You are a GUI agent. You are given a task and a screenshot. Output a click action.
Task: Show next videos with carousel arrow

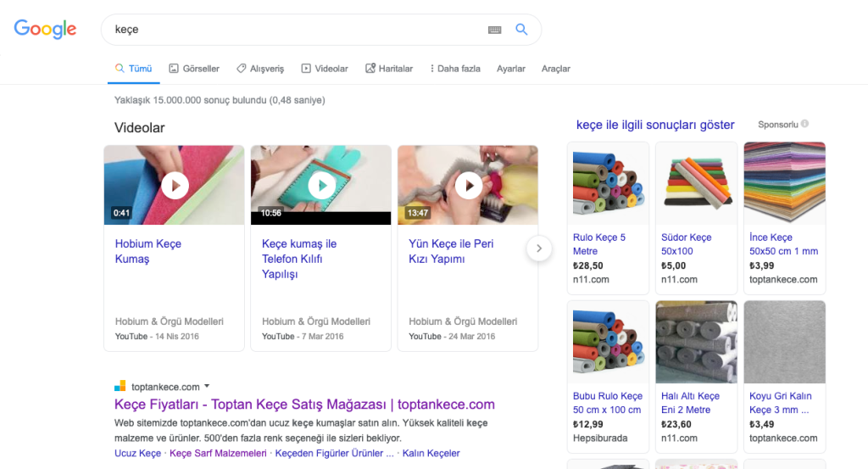tap(538, 248)
